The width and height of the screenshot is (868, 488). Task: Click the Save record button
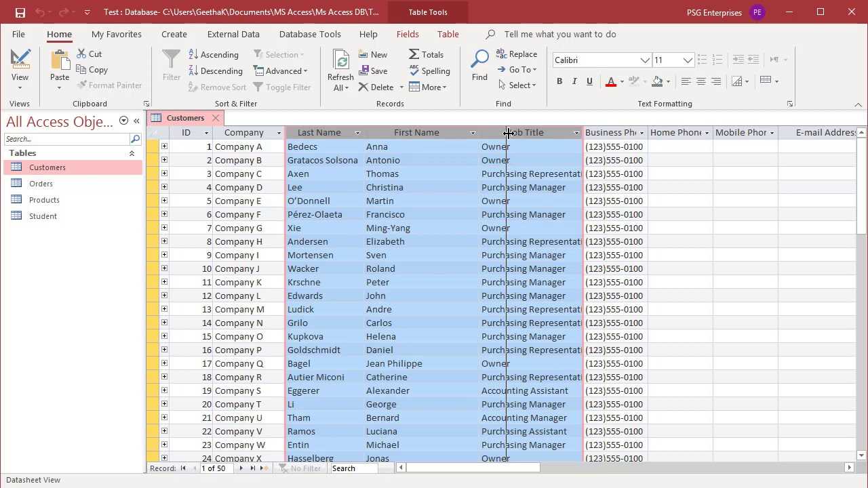point(373,70)
